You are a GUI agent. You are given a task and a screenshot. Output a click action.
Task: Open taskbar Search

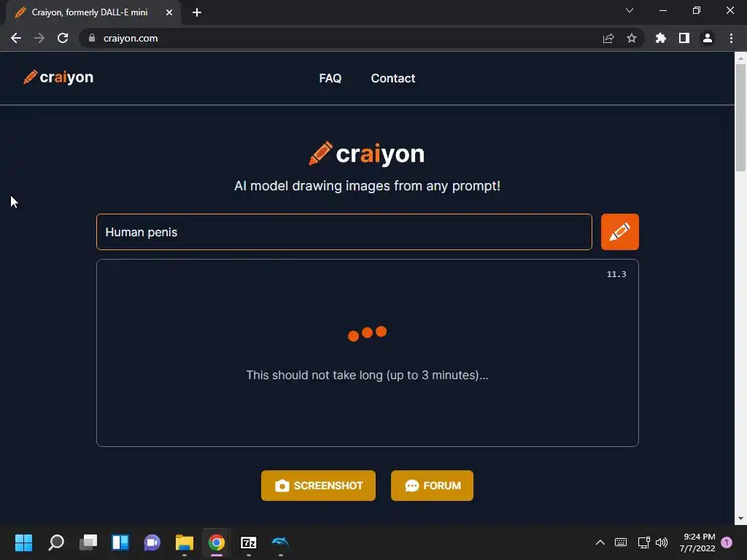point(56,542)
